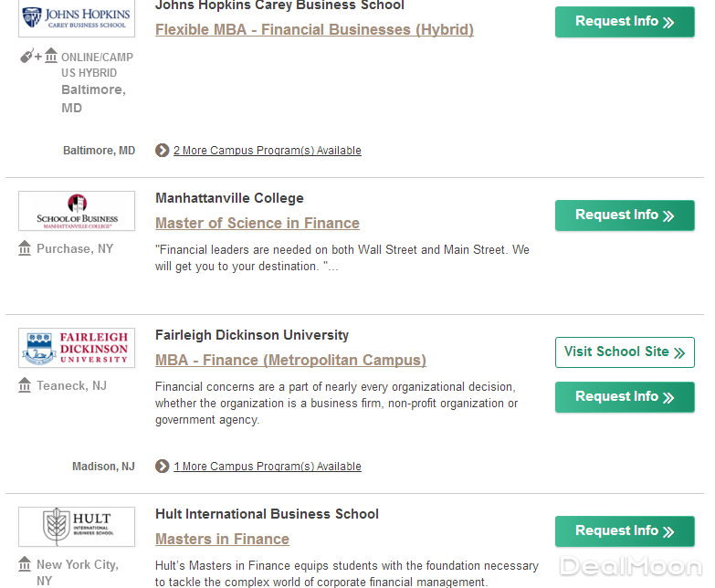Click the Johns Hopkins Carey logo thumbnail

coord(77,18)
